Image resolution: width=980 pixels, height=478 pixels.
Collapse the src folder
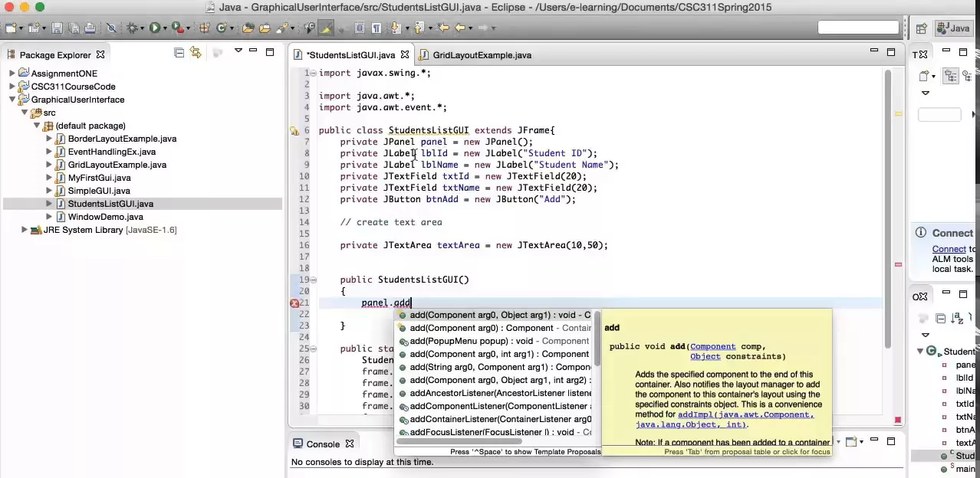click(25, 113)
